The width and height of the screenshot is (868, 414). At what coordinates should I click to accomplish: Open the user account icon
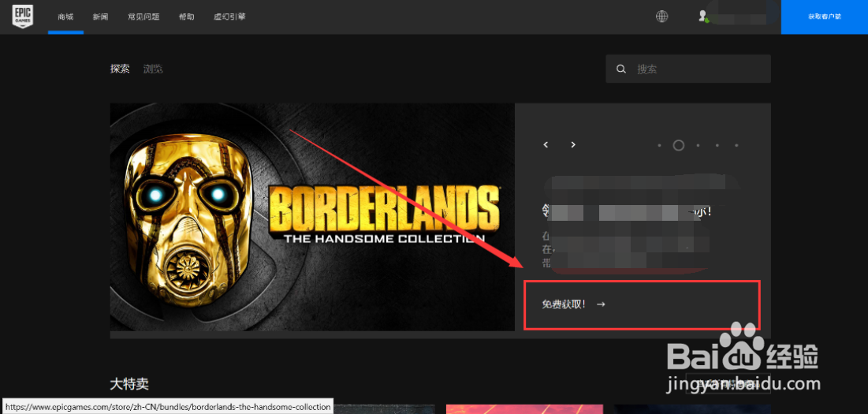(x=703, y=17)
